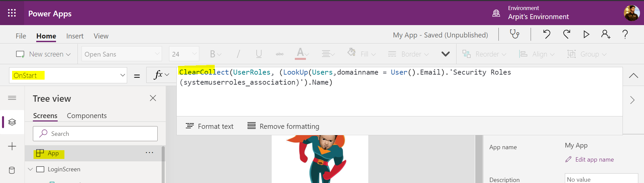This screenshot has height=183, width=644.
Task: Apply underline formatting
Action: (259, 54)
